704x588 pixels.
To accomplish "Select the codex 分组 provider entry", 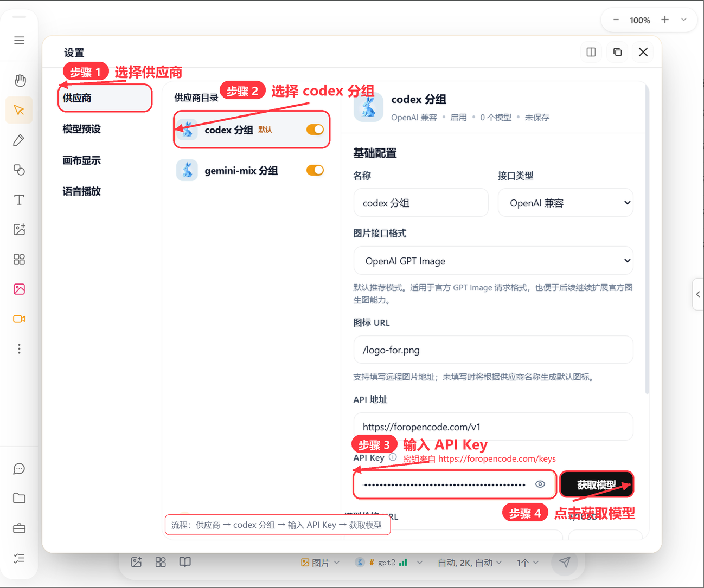I will click(252, 130).
